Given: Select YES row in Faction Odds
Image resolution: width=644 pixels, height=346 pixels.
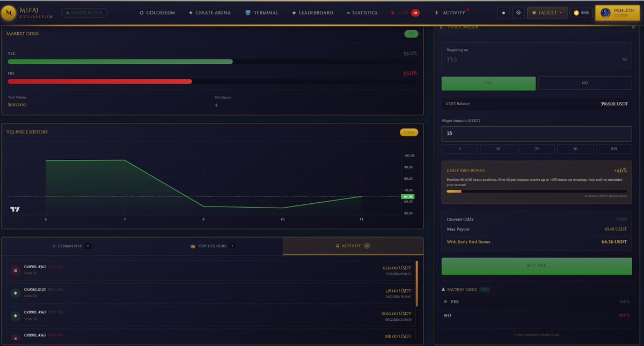Looking at the screenshot, I should point(537,301).
